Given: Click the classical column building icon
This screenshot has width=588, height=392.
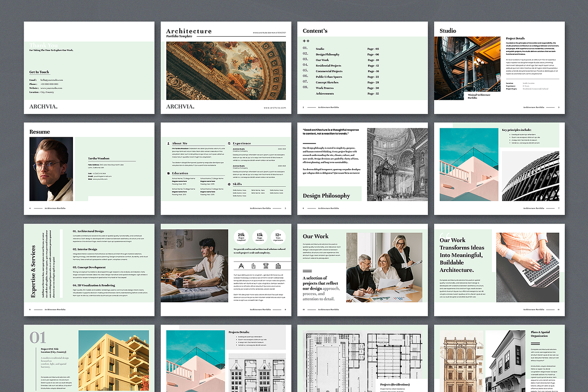Looking at the screenshot, I should (266, 266).
